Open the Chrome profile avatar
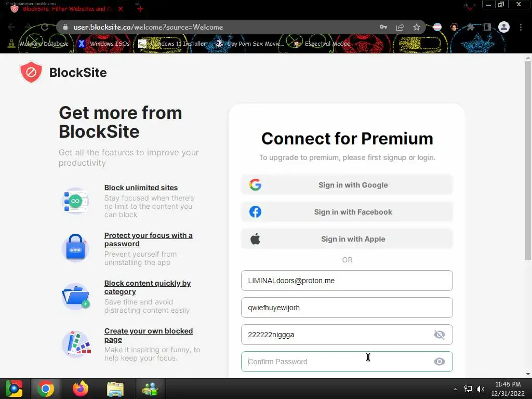This screenshot has width=532, height=399. [x=504, y=27]
